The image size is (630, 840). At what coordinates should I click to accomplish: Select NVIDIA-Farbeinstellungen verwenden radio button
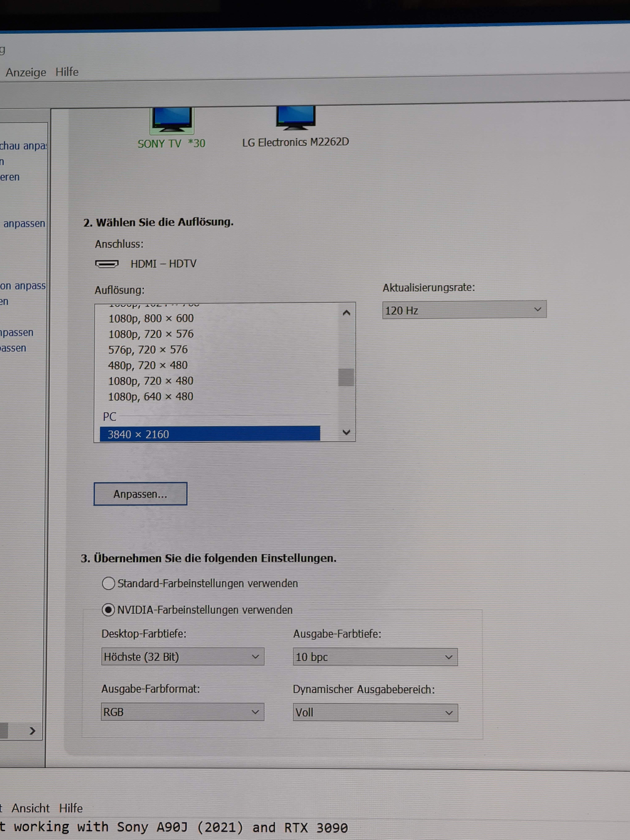(109, 609)
